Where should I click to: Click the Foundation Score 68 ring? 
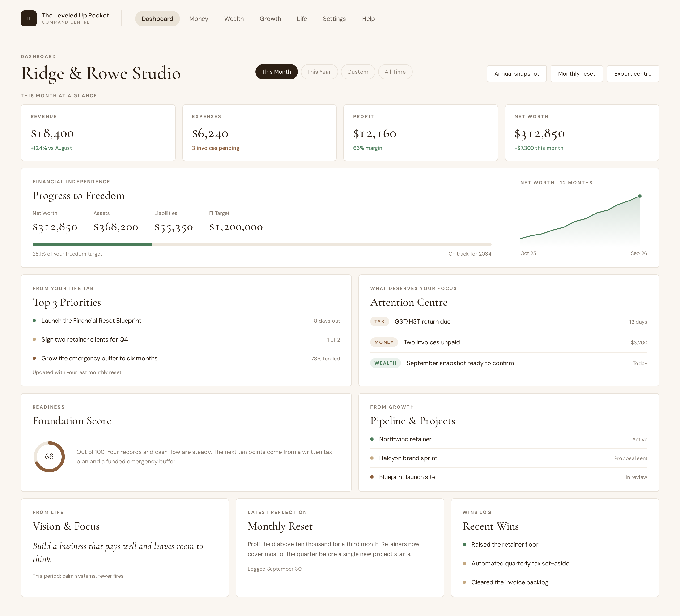(x=49, y=456)
